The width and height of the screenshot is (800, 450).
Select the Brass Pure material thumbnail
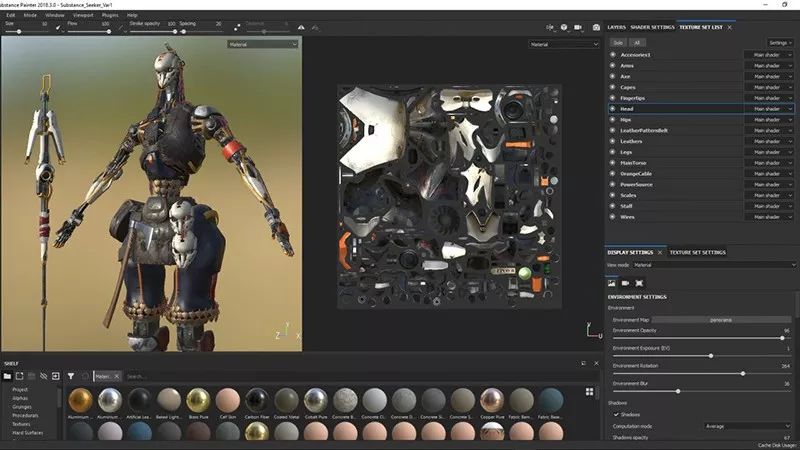click(x=199, y=400)
